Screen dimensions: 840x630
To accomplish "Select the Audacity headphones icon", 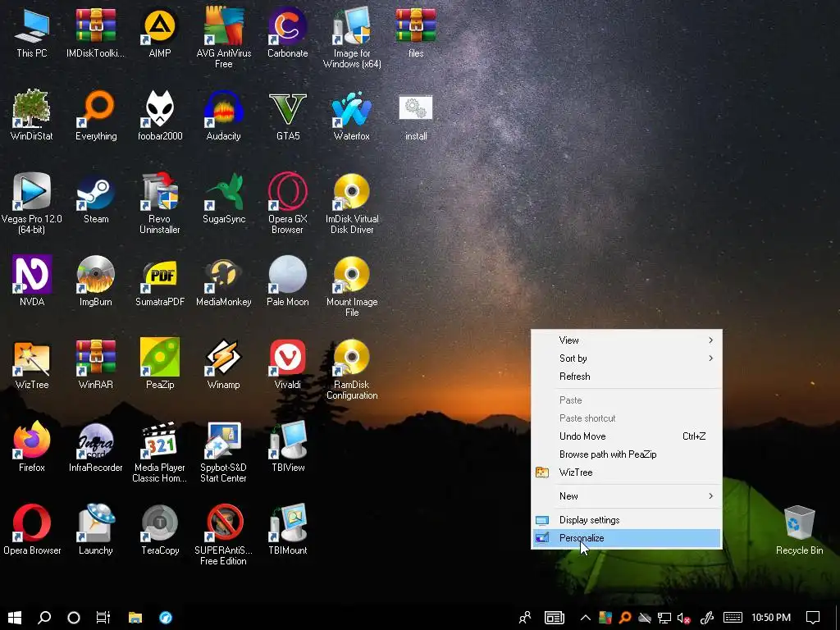I will 223,109.
